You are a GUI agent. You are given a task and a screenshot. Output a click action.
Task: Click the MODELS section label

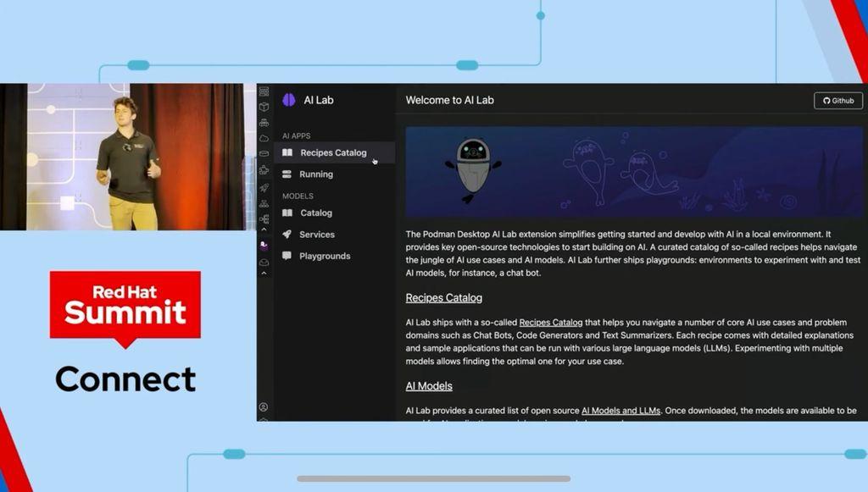[x=298, y=196]
